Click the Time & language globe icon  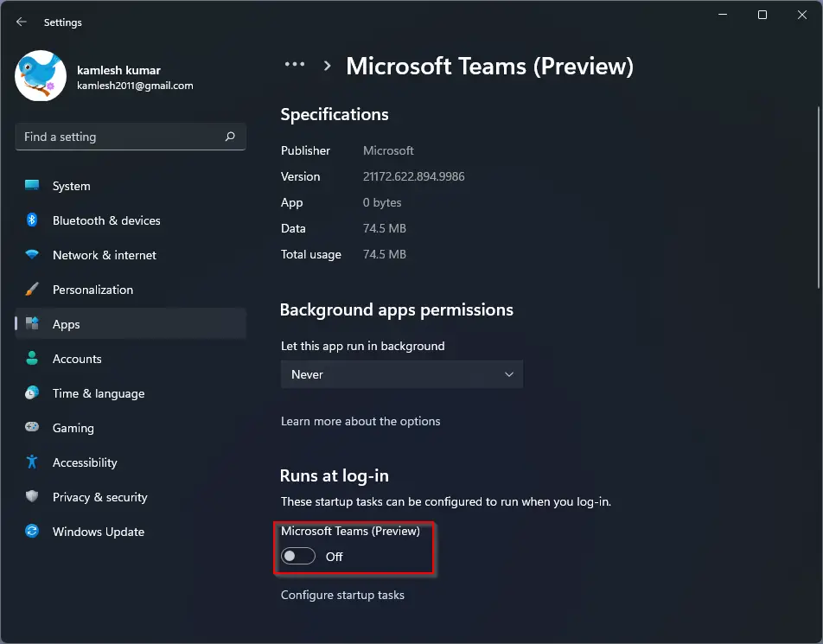point(32,393)
